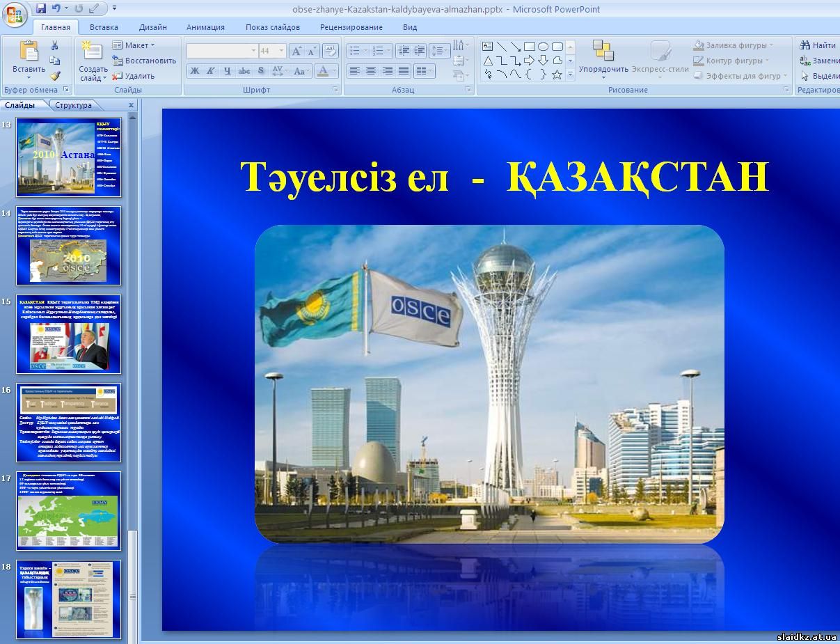The width and height of the screenshot is (840, 644).
Task: Select the right block arrow shape
Action: (x=530, y=61)
